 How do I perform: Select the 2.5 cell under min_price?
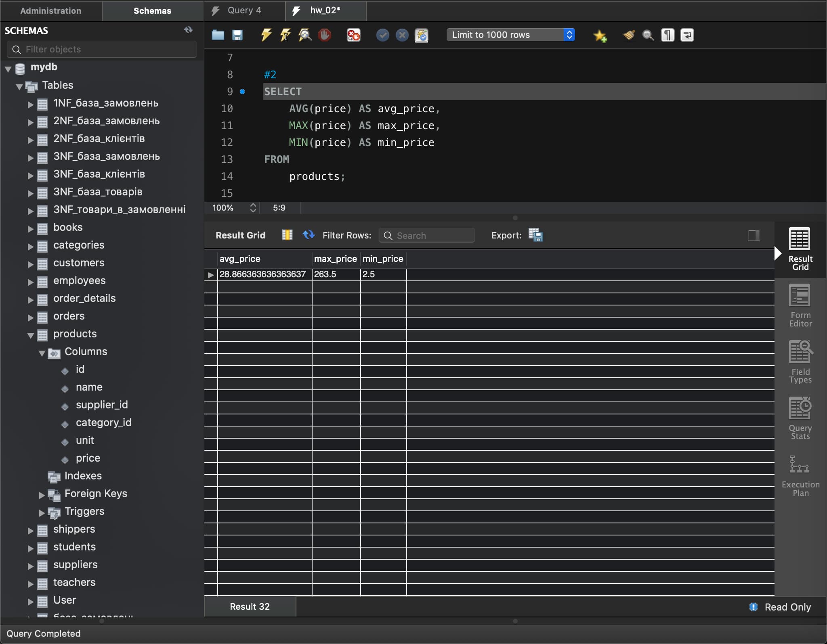point(383,274)
